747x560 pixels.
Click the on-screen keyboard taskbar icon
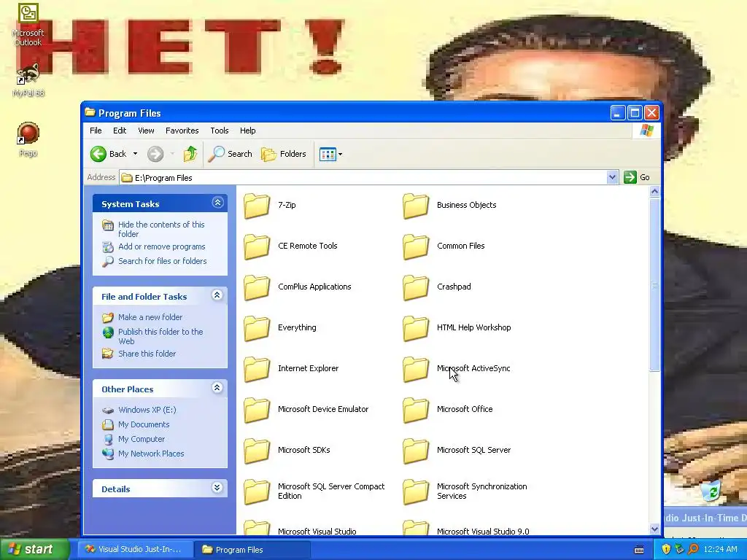point(639,550)
